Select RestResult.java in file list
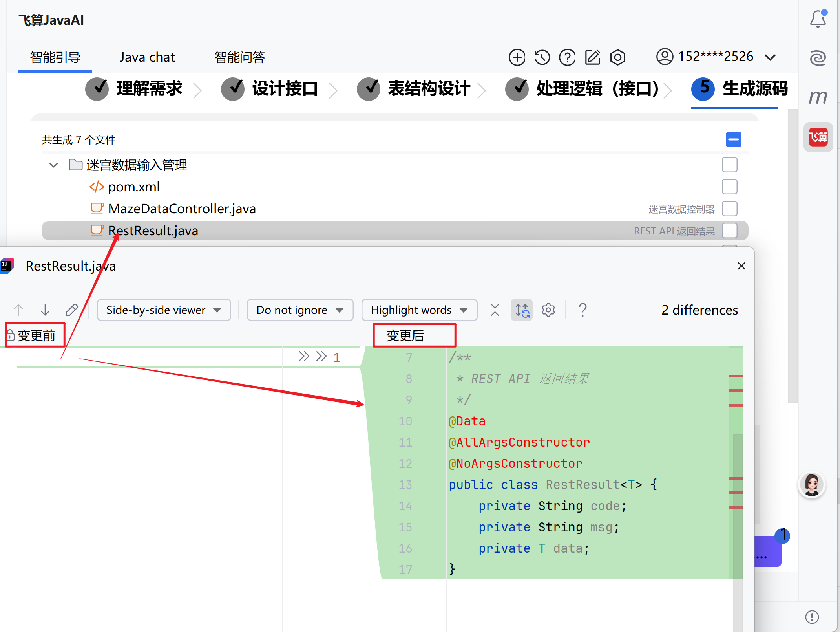The width and height of the screenshot is (840, 632). coord(153,231)
